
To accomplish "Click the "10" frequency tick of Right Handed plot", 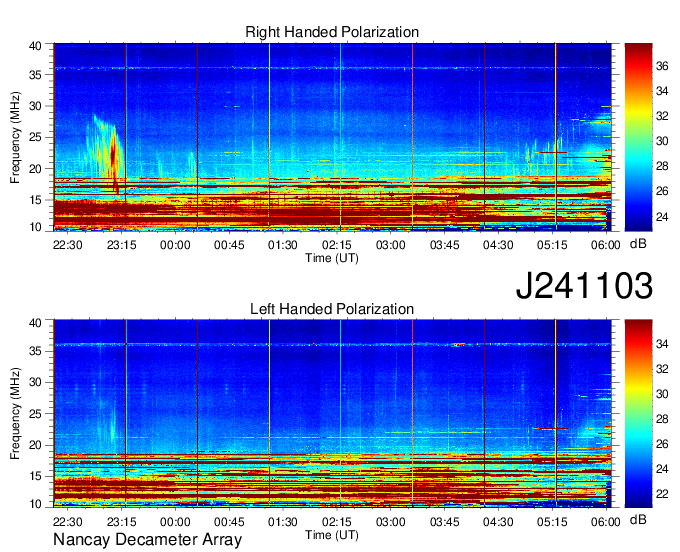I will coord(35,227).
